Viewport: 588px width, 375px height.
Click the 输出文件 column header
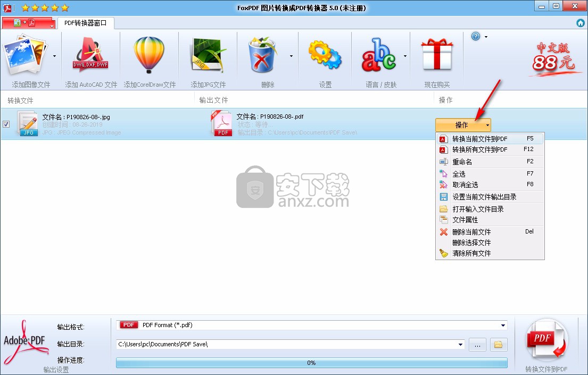point(214,100)
